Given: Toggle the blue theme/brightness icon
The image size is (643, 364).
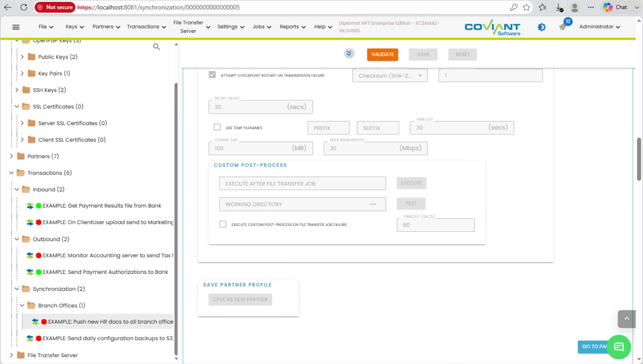Looking at the screenshot, I should 542,27.
